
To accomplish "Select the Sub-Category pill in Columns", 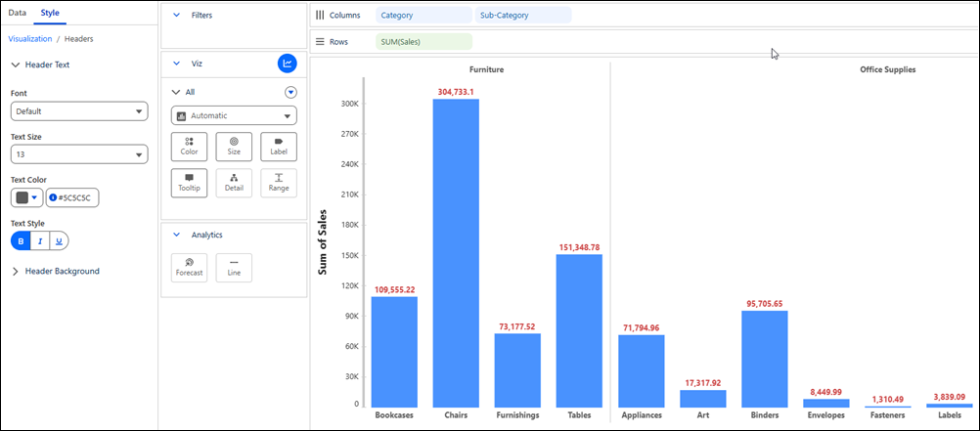I will click(523, 15).
